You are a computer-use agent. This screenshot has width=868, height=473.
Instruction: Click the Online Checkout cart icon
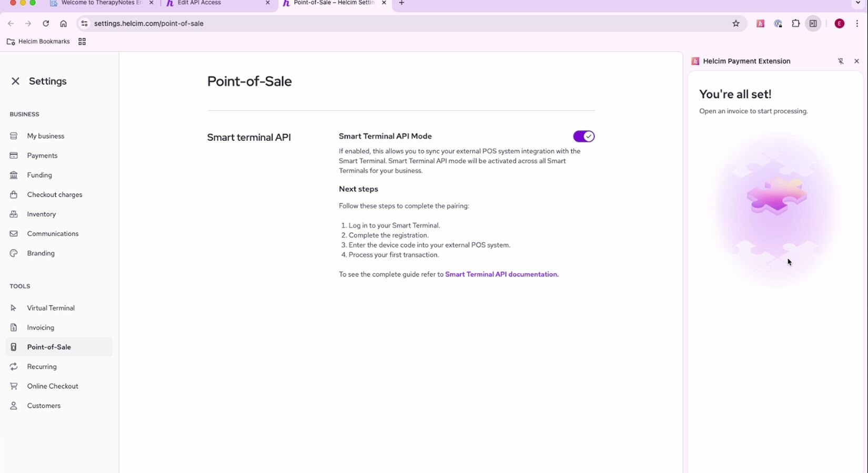pyautogui.click(x=14, y=386)
